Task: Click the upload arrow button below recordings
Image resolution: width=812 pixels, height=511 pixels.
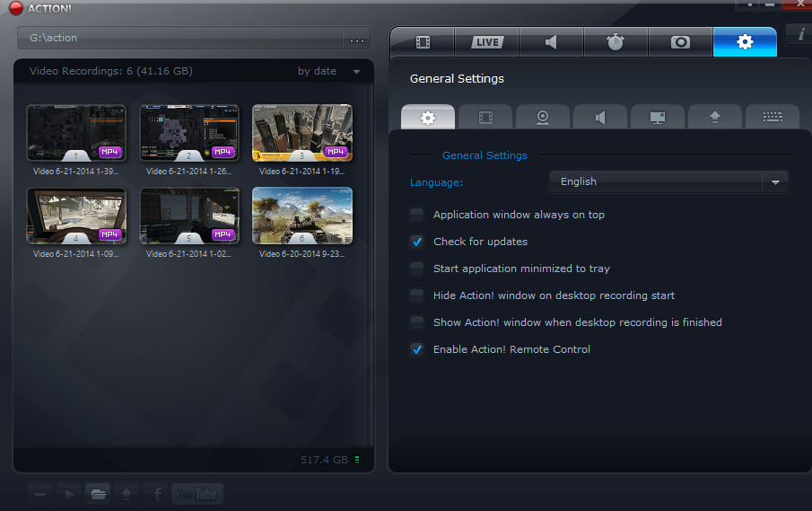Action: 127,495
